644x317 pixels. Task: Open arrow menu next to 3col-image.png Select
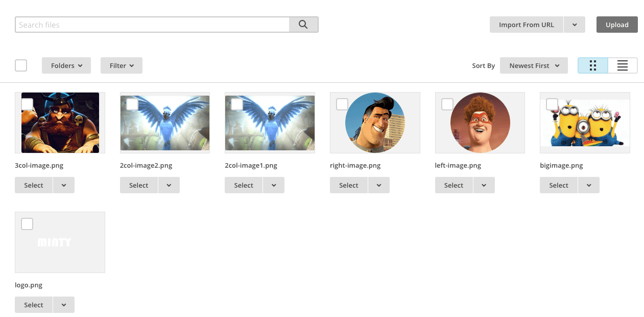(x=64, y=185)
